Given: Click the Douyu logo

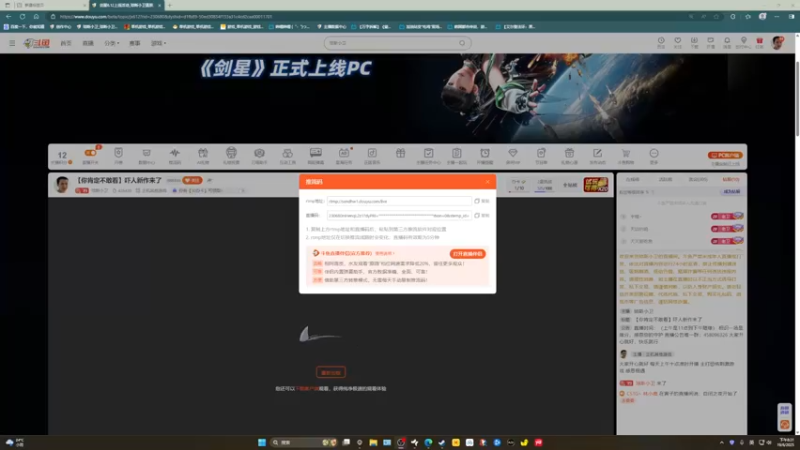Looking at the screenshot, I should tap(37, 43).
